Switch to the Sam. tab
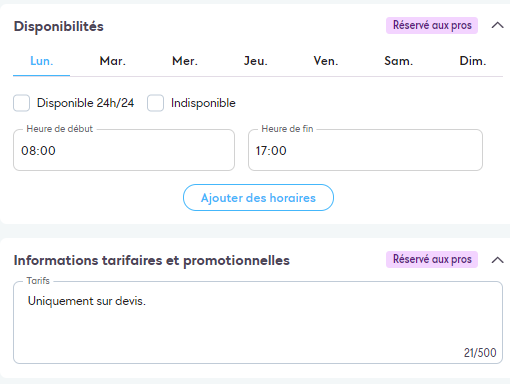510x384 pixels. tap(398, 61)
